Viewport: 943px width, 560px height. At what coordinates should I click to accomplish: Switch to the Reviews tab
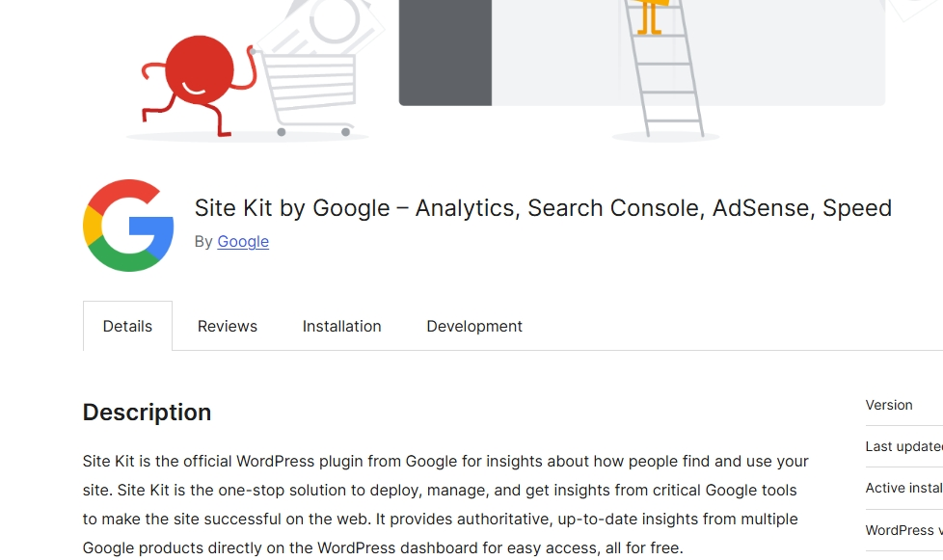(x=228, y=326)
